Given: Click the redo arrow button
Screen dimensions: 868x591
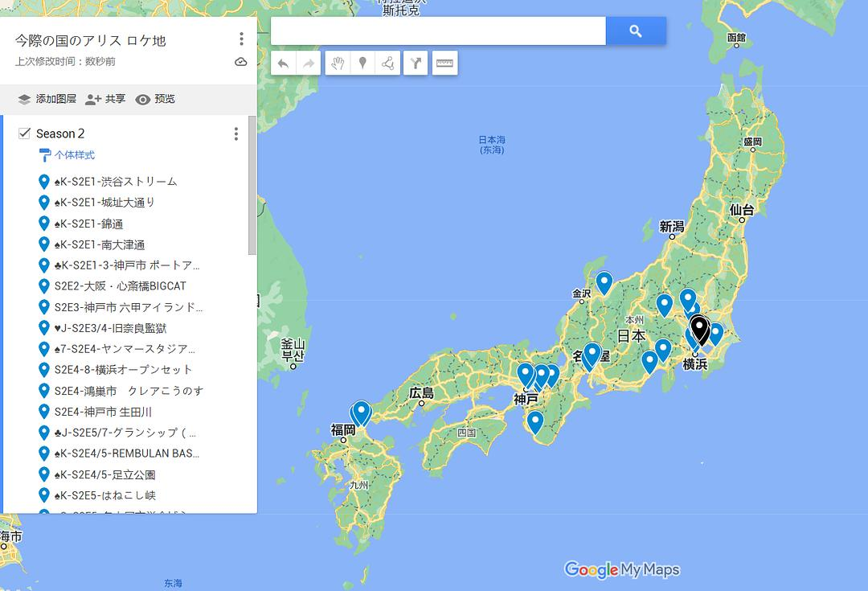Looking at the screenshot, I should pos(308,63).
